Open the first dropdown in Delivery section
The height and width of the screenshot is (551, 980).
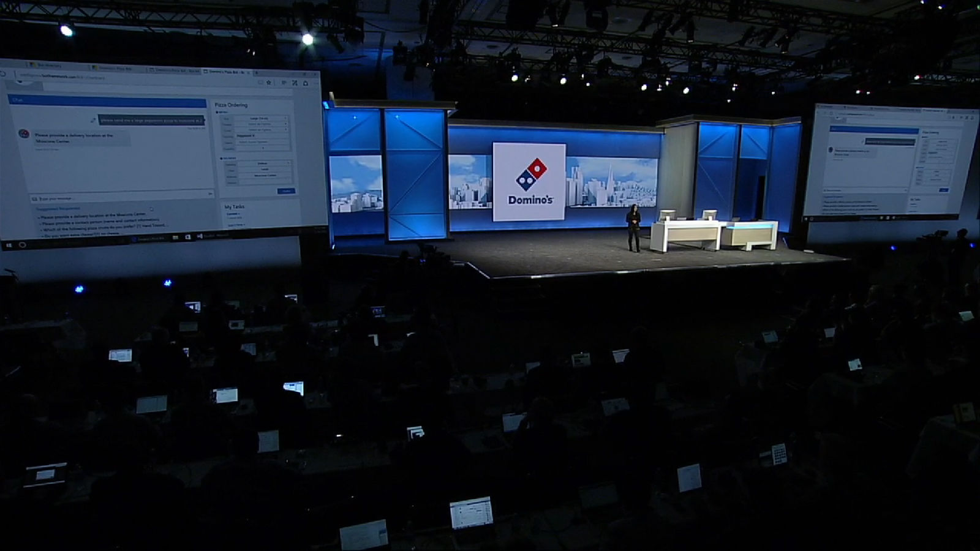[x=263, y=163]
